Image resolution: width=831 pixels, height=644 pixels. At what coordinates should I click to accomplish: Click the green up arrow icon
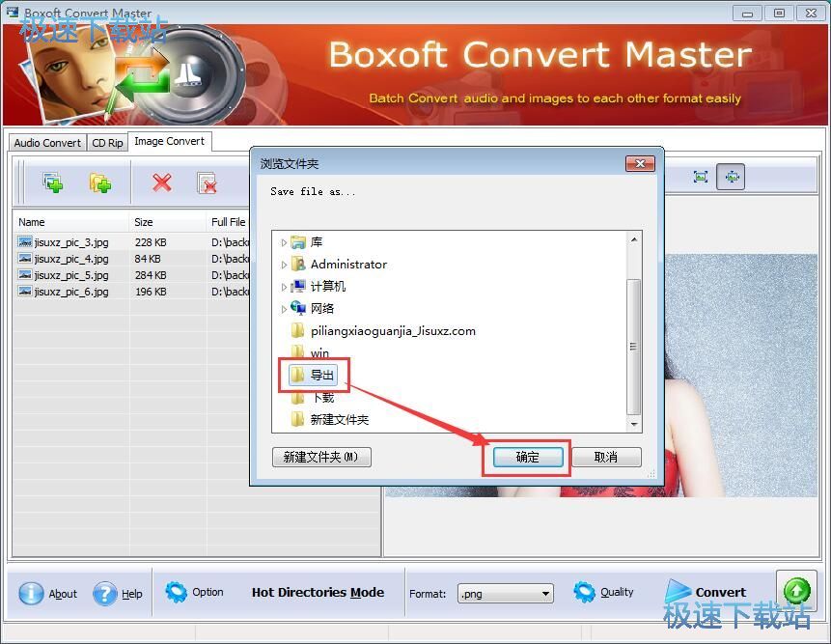[x=796, y=591]
